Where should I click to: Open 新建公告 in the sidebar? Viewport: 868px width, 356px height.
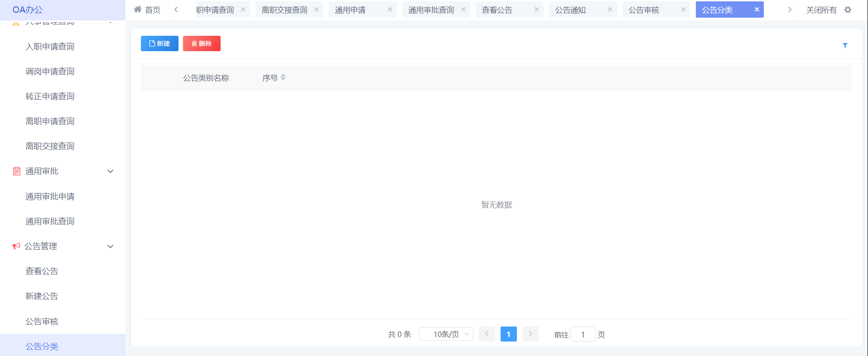point(42,296)
